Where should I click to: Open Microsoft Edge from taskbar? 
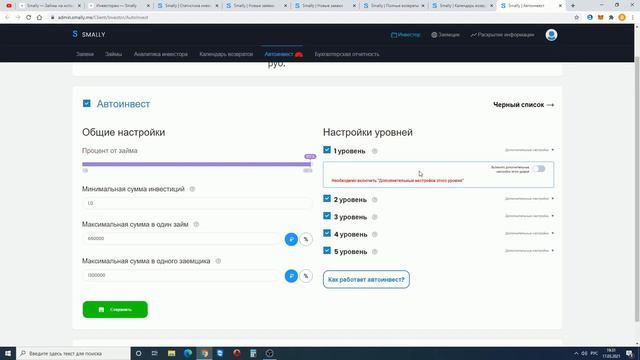coord(188,353)
